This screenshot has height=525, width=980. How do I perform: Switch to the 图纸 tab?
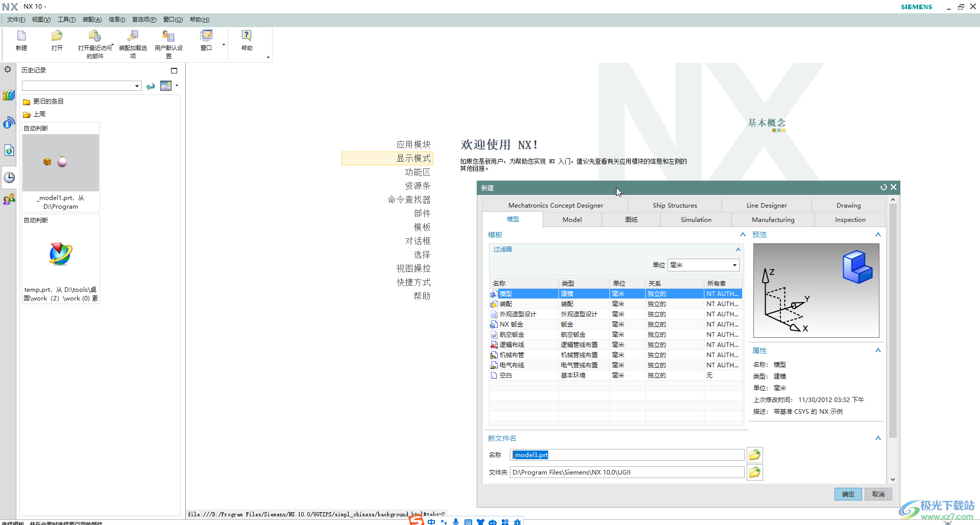click(x=631, y=219)
